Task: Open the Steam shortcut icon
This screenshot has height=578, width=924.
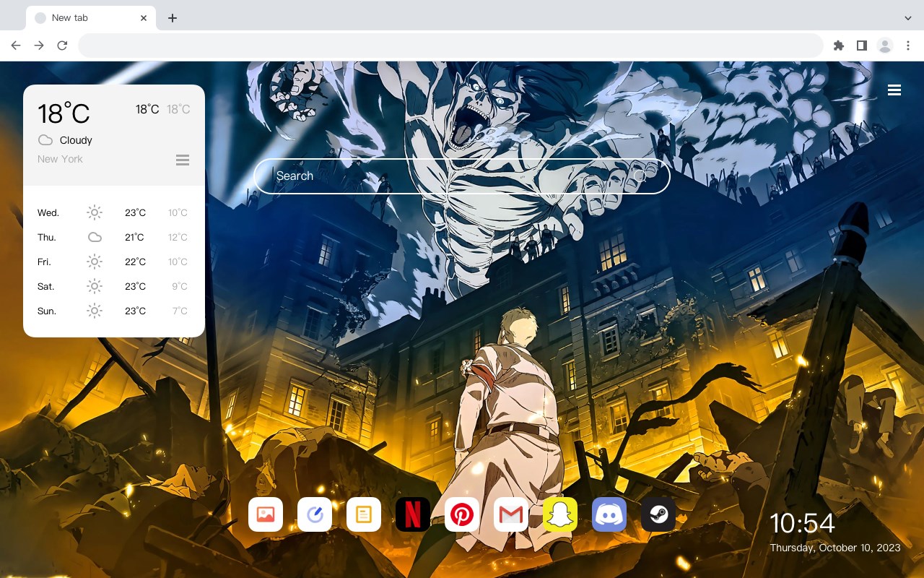Action: [658, 514]
